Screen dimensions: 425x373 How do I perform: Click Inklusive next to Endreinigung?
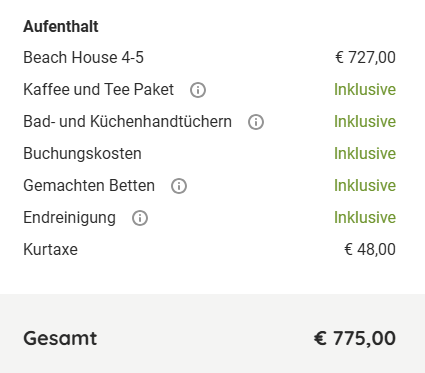click(365, 217)
